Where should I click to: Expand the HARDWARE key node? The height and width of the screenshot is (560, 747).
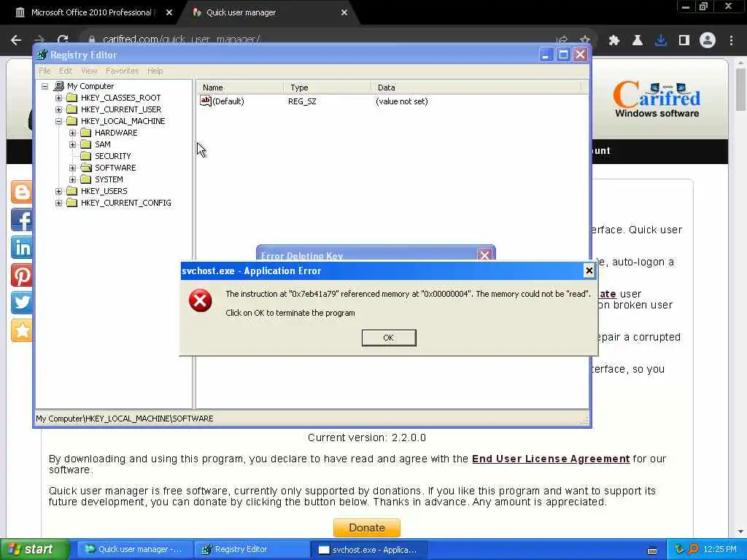[72, 133]
